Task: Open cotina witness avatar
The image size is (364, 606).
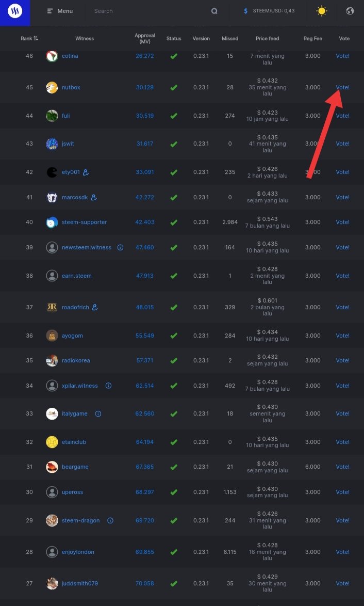Action: (x=52, y=56)
